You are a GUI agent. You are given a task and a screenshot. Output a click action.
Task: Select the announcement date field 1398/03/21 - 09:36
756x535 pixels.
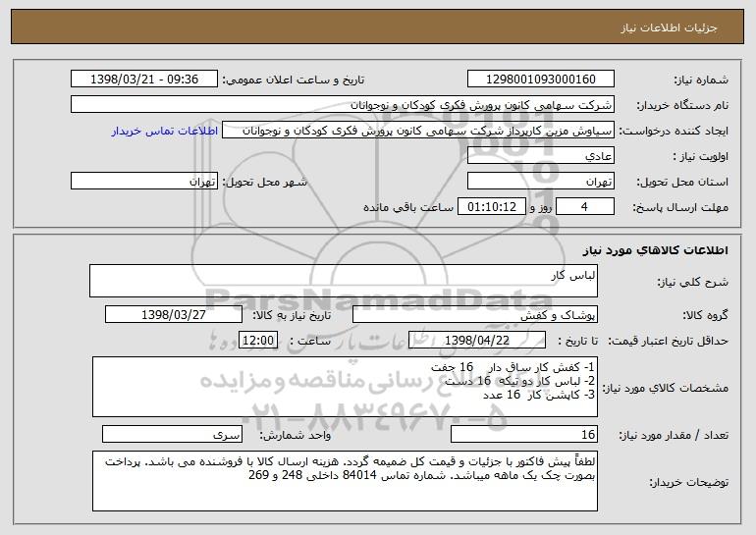coord(144,79)
